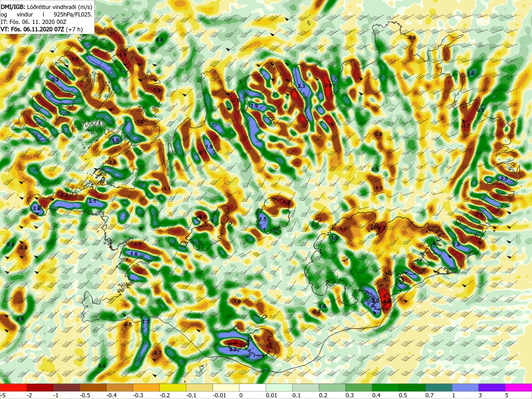This screenshot has height=399, width=532.
Task: Pick the orange legend swatch labeled -0.3
Action: click(146, 387)
